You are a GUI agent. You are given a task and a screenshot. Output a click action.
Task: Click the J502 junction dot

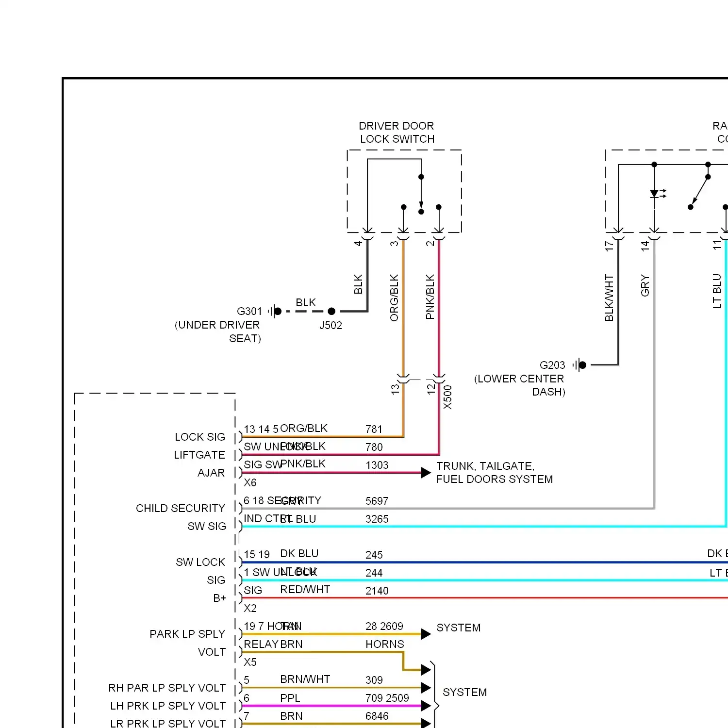pos(331,311)
